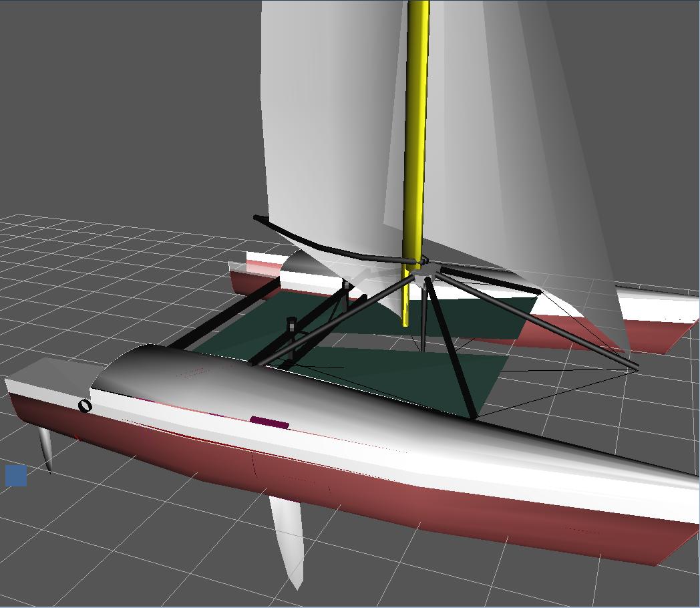Click the strut tip where rigging lines converge

tap(637, 367)
